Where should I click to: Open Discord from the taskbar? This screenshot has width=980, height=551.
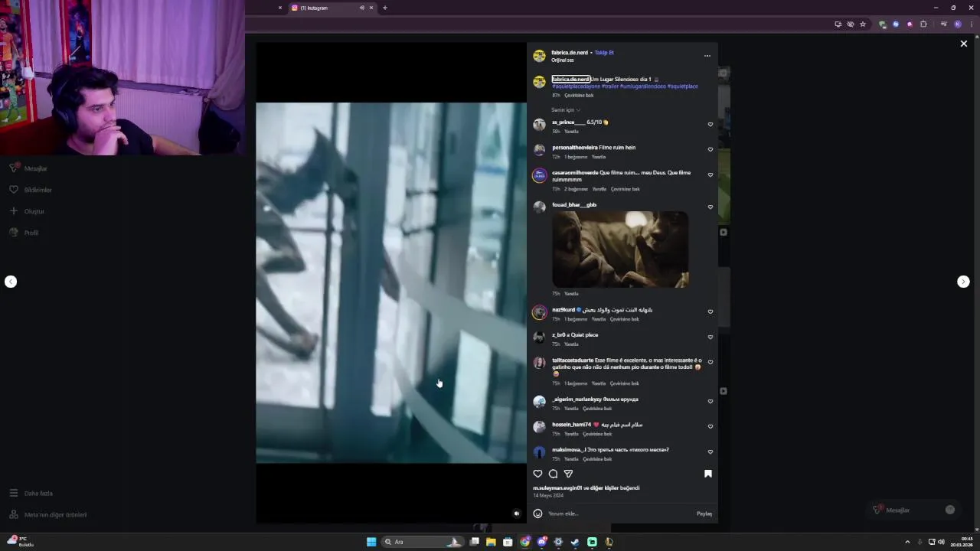(x=541, y=542)
